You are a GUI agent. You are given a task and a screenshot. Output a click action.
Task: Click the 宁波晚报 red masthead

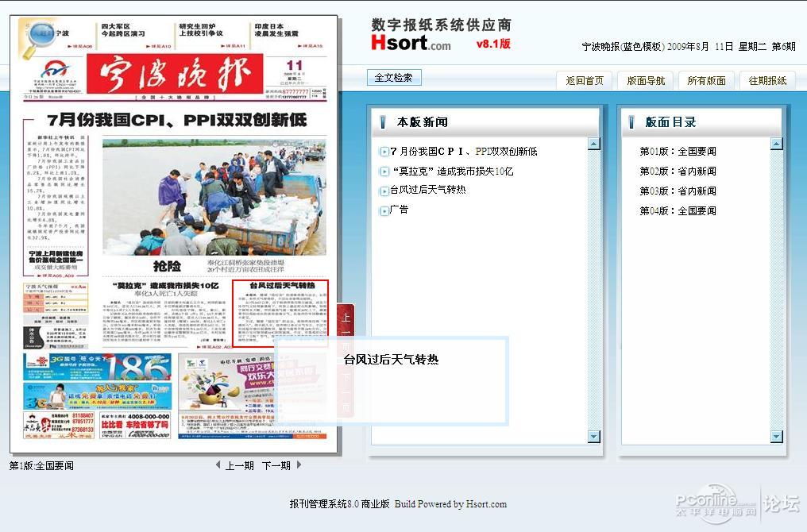point(175,74)
